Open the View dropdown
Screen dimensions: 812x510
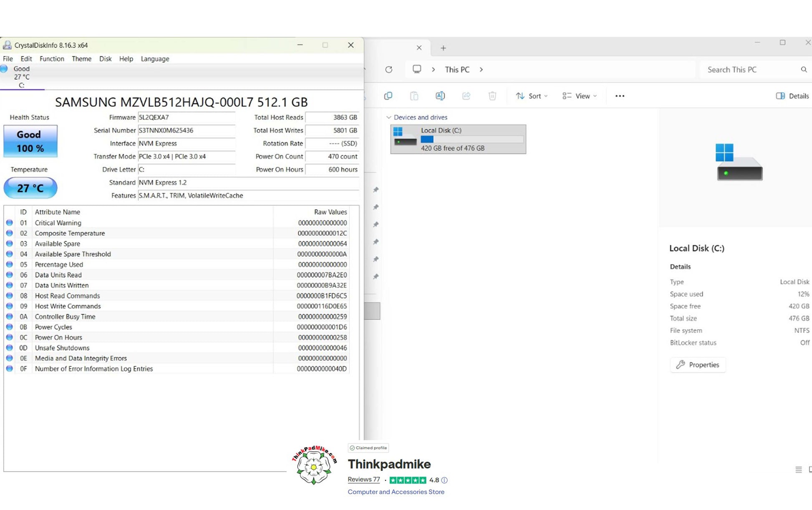(x=579, y=96)
